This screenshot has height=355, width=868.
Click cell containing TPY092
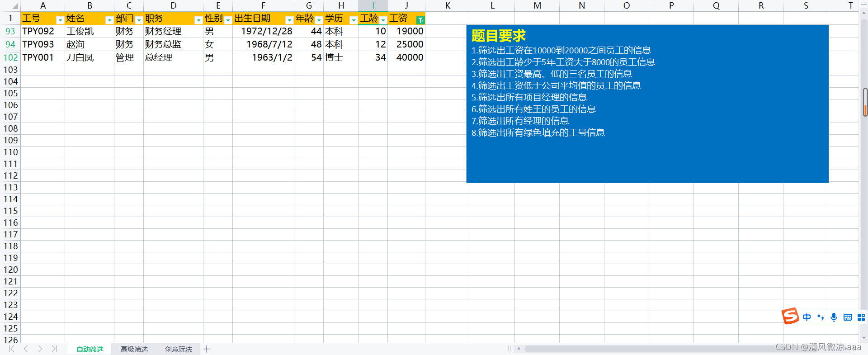42,31
